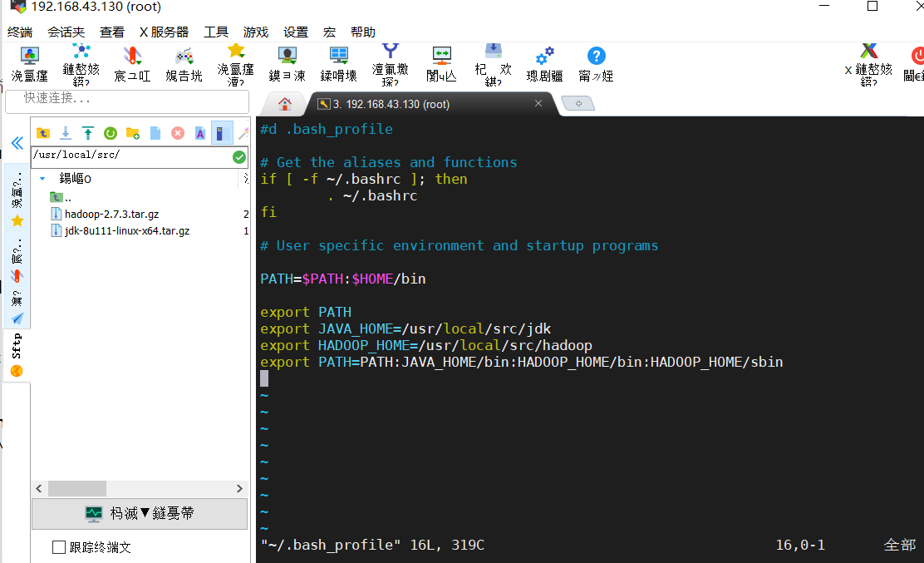Create a new folder with folder-plus icon
Image resolution: width=924 pixels, height=563 pixels.
pyautogui.click(x=133, y=133)
